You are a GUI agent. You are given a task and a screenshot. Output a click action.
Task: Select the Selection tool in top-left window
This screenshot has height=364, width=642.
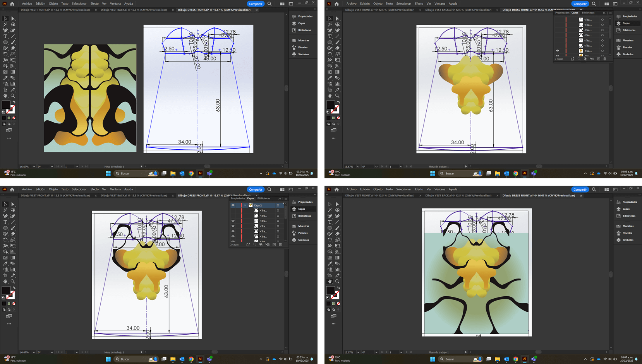point(5,19)
